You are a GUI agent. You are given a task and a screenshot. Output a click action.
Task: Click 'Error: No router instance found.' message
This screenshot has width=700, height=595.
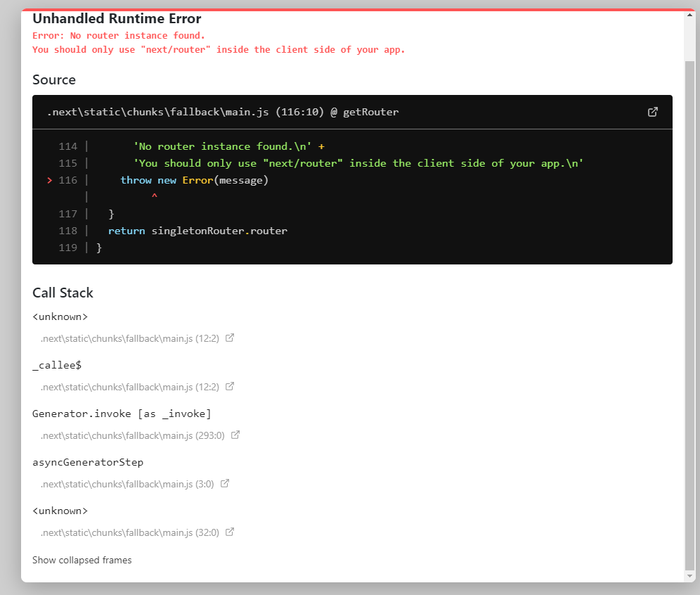click(118, 36)
